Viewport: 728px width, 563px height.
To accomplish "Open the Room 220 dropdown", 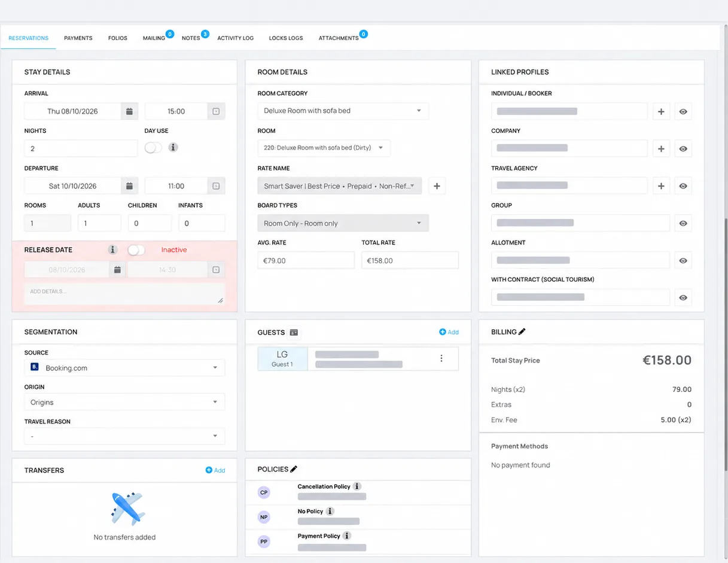I will point(324,148).
